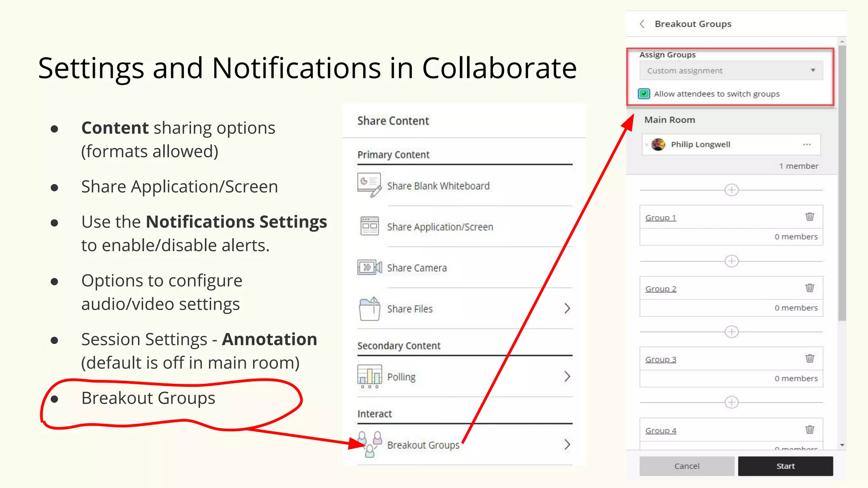Select Share Camera option

coord(417,268)
